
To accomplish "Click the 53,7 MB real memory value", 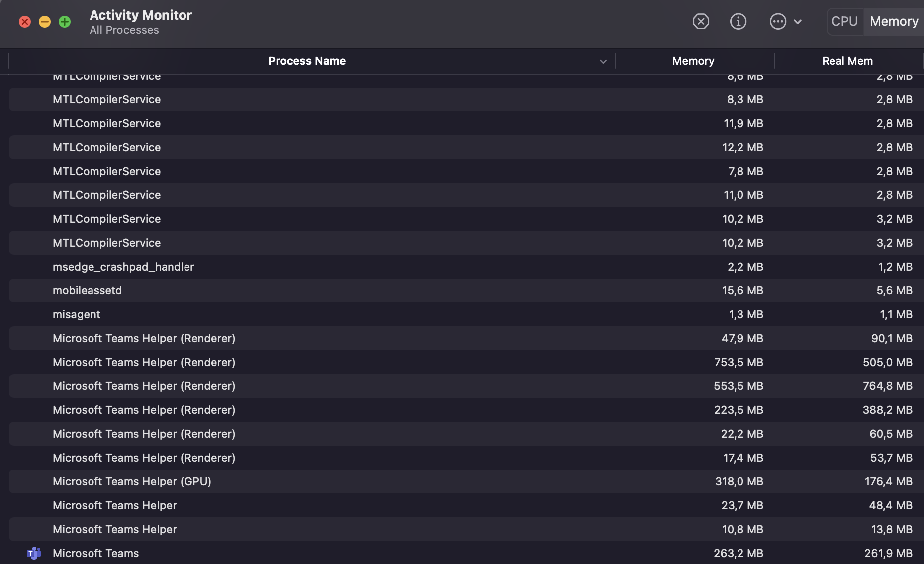I will [892, 458].
